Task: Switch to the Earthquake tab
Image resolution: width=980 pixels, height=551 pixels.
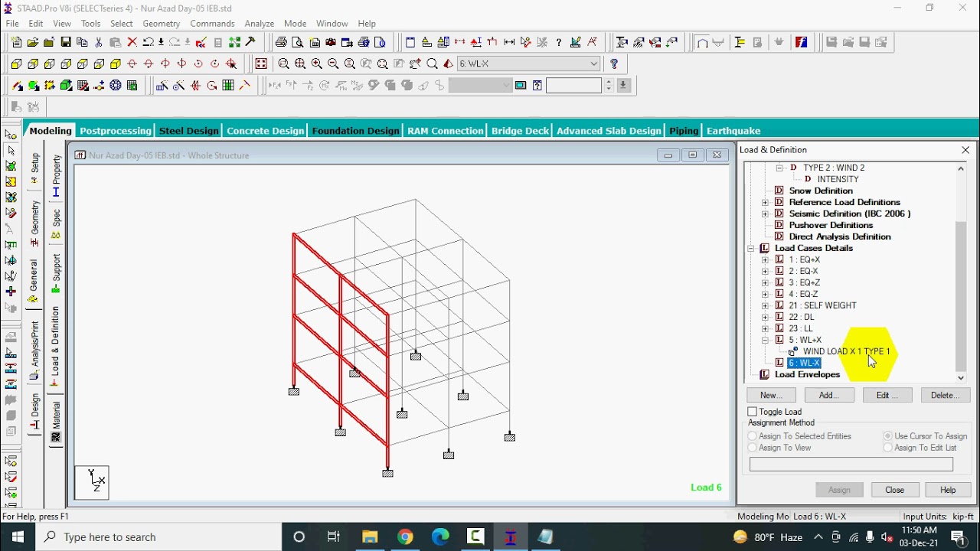Action: [733, 131]
